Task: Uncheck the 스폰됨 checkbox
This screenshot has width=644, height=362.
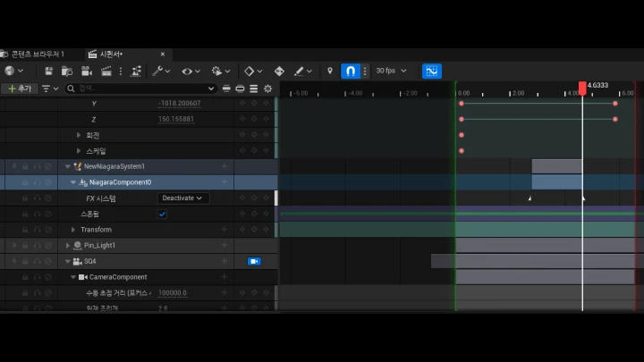Action: 162,214
